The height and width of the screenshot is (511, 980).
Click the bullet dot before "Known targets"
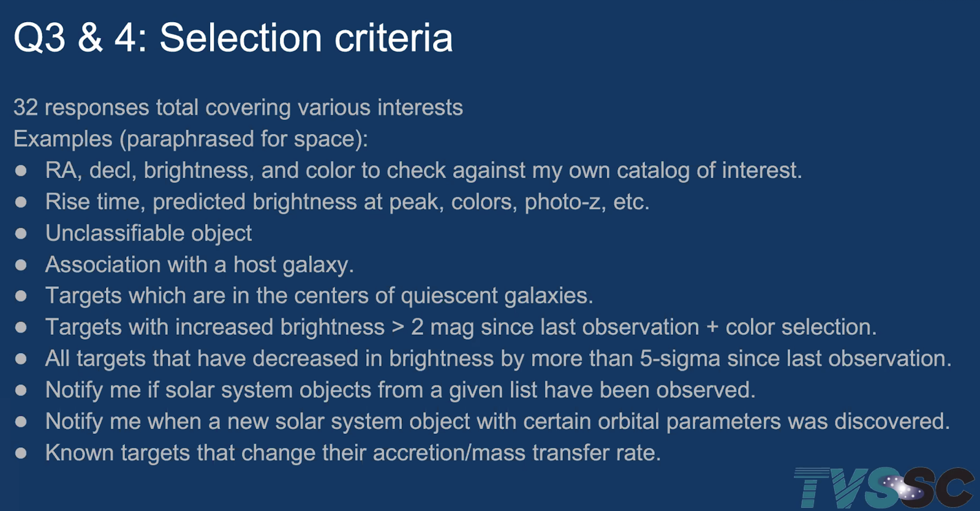pos(21,453)
